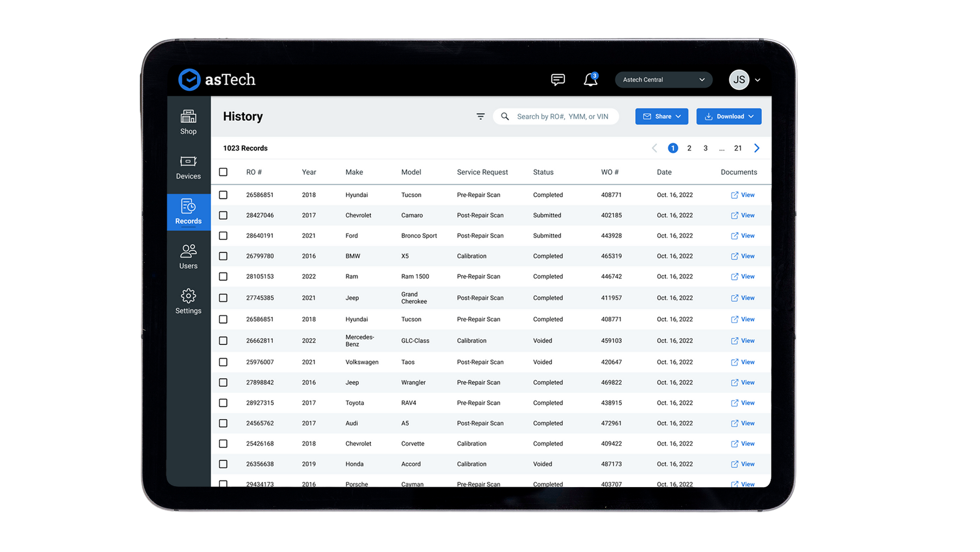Click the 1023 Records count

point(245,148)
